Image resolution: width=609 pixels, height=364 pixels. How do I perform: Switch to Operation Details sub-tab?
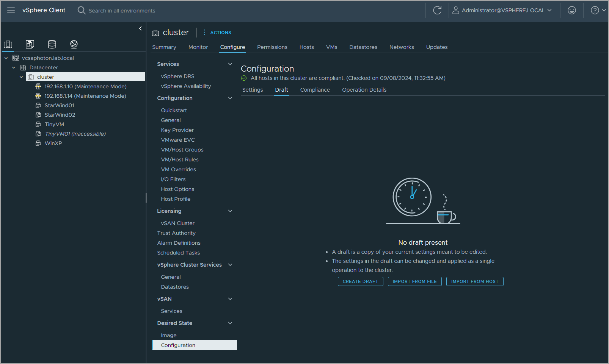364,90
